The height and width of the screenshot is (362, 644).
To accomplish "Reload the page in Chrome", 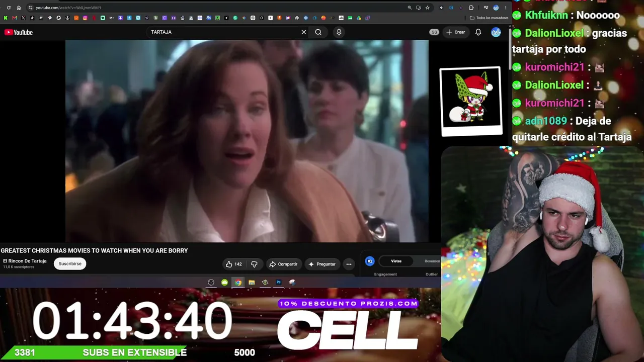I will click(9, 8).
